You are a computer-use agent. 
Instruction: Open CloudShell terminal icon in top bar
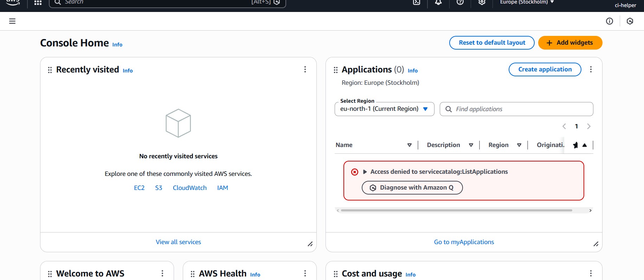(x=417, y=2)
